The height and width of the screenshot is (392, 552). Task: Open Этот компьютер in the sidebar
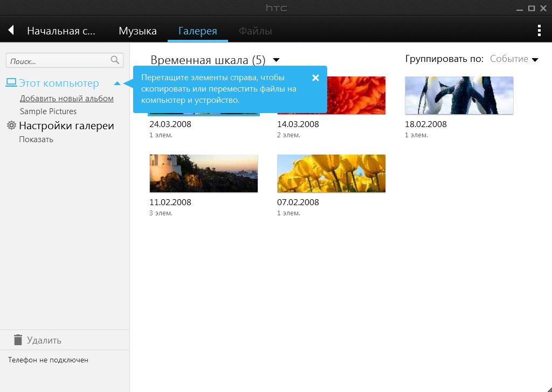coord(59,83)
